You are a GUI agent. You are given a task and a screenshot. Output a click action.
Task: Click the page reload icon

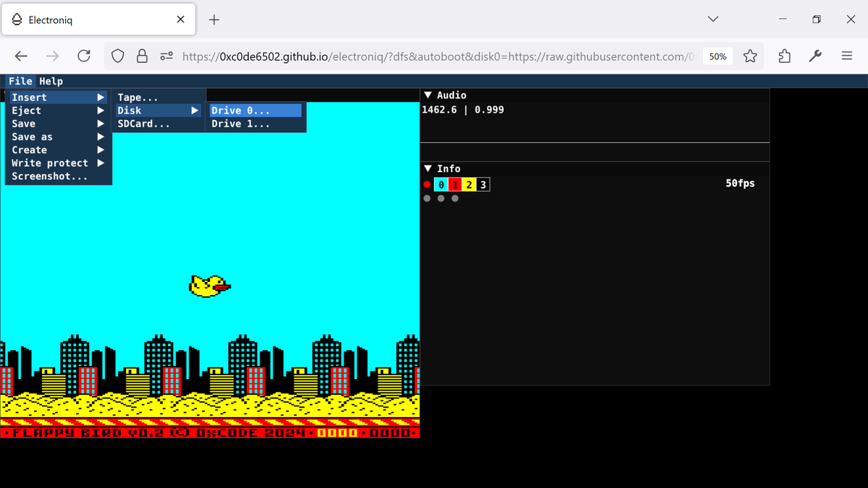click(x=84, y=56)
